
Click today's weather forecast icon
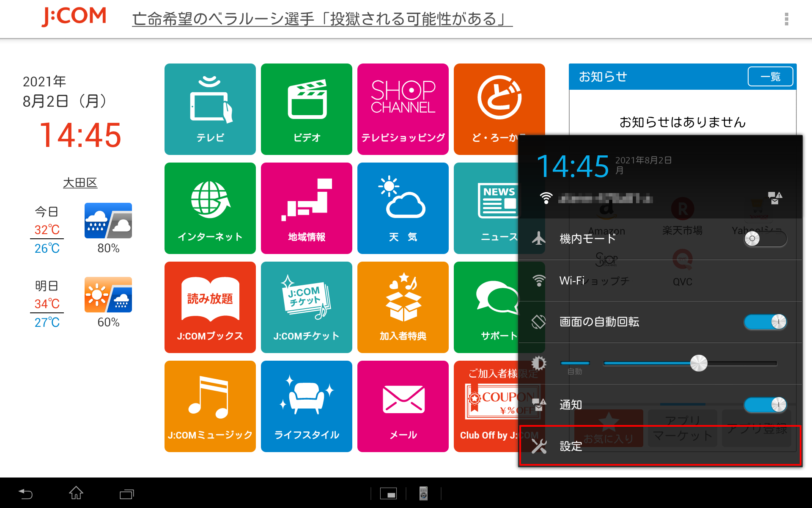(108, 221)
